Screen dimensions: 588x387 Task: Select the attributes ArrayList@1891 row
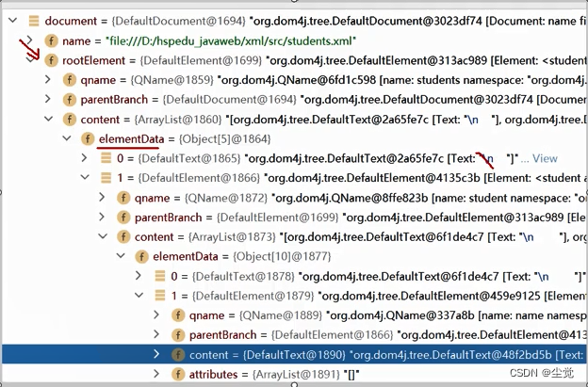pos(295,374)
